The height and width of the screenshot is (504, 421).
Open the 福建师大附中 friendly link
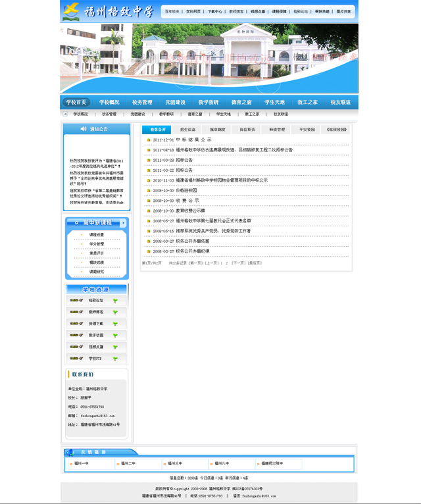tap(272, 463)
